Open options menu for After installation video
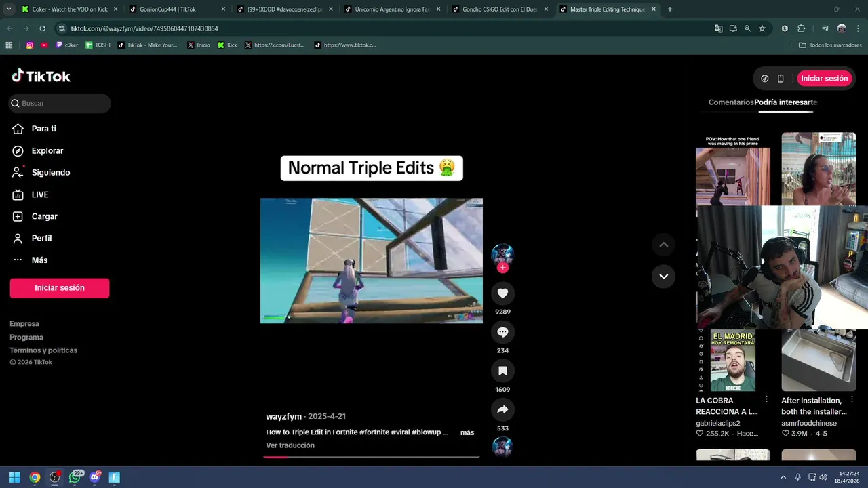The height and width of the screenshot is (488, 868). 852,400
